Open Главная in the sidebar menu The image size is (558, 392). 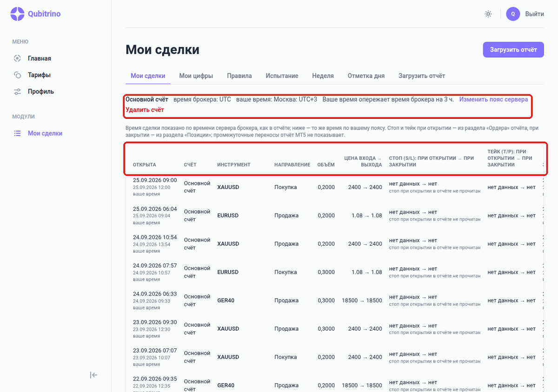click(x=40, y=59)
